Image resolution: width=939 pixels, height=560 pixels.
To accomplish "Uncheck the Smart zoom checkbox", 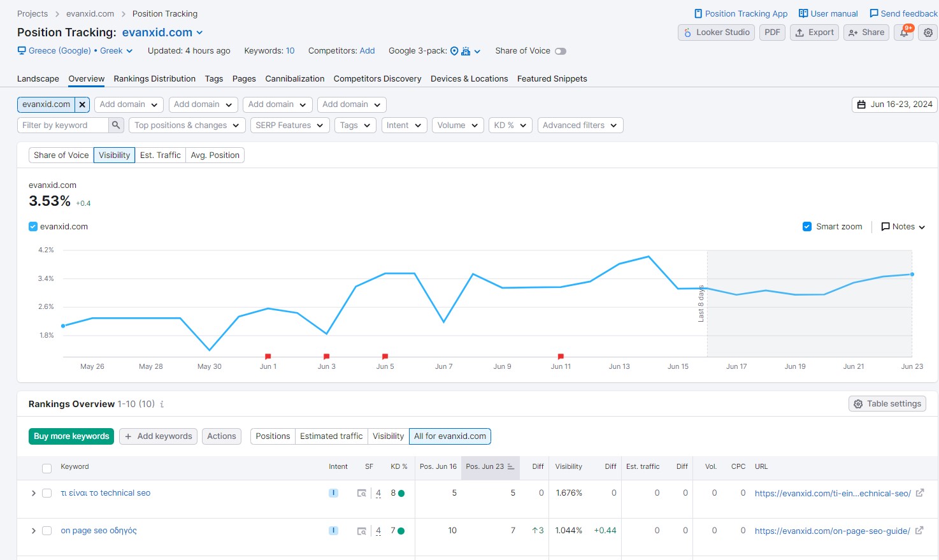I will coord(807,227).
